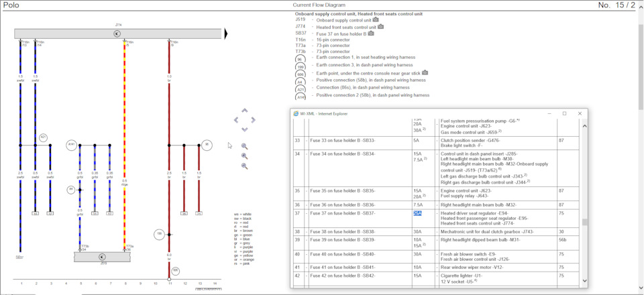Click the WI-XML window vertical scrollbar thumb
This screenshot has width=644, height=295.
[585, 223]
